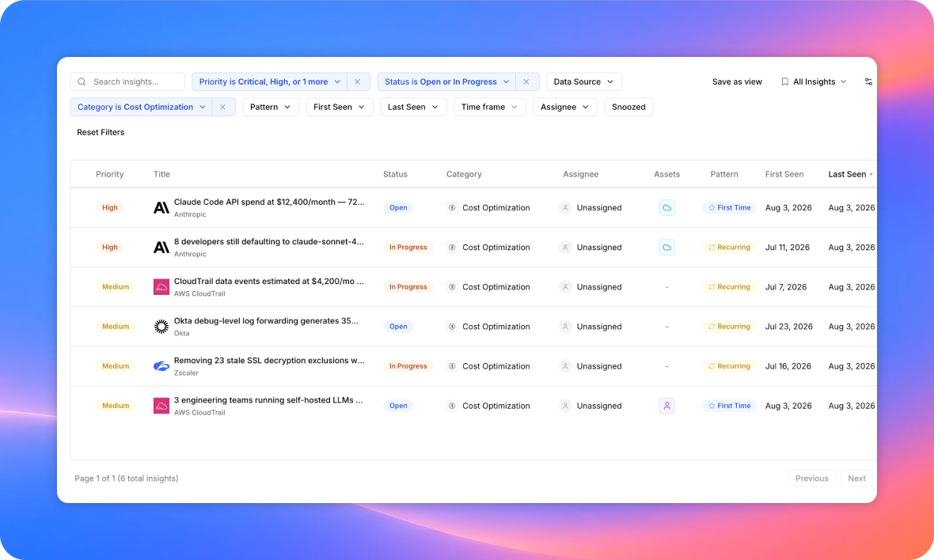Screen dimensions: 934x560
Task: Remove the Priority filter with its X
Action: tap(358, 81)
